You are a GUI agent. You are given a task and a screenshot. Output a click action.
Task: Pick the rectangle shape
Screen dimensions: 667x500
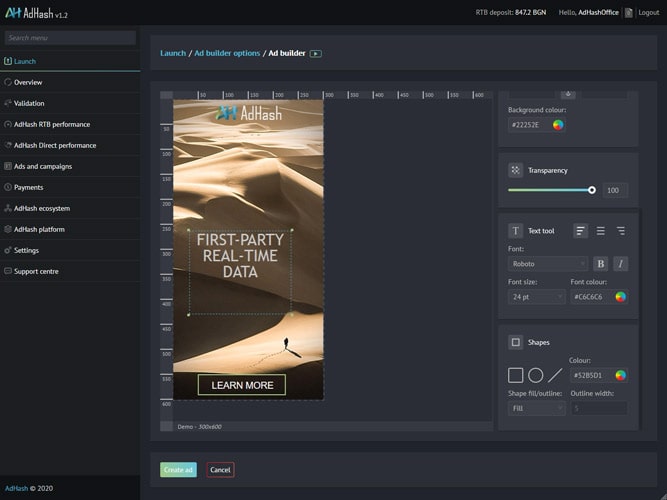515,375
